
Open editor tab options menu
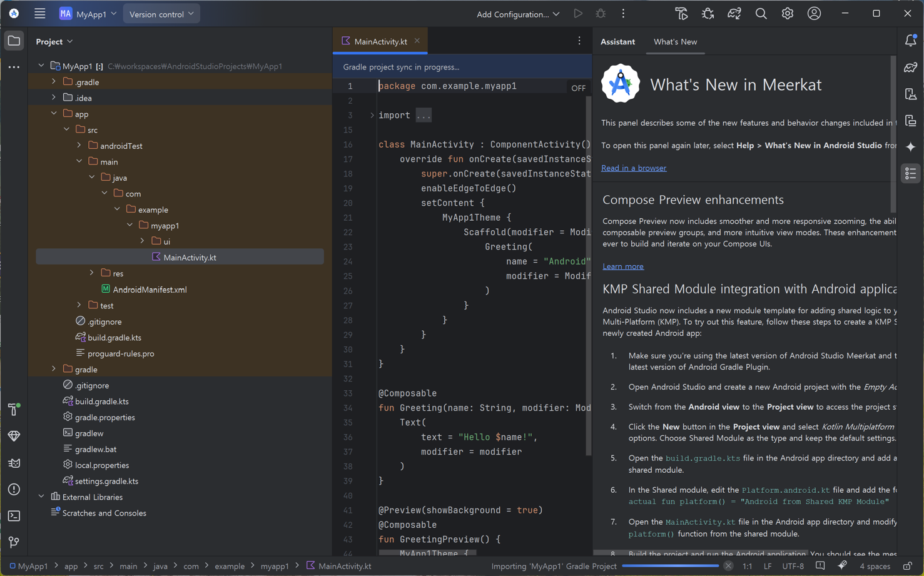pyautogui.click(x=579, y=41)
